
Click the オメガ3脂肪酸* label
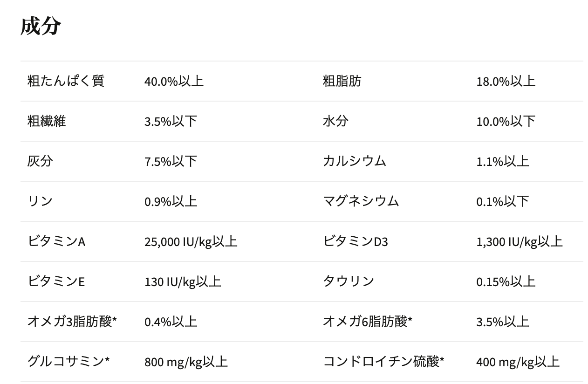click(72, 322)
